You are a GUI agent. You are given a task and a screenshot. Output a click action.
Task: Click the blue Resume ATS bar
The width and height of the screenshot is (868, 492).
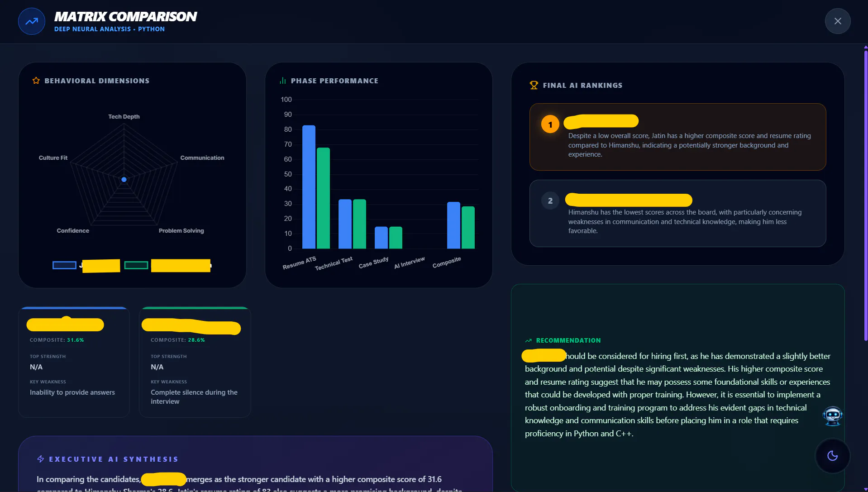coord(309,187)
